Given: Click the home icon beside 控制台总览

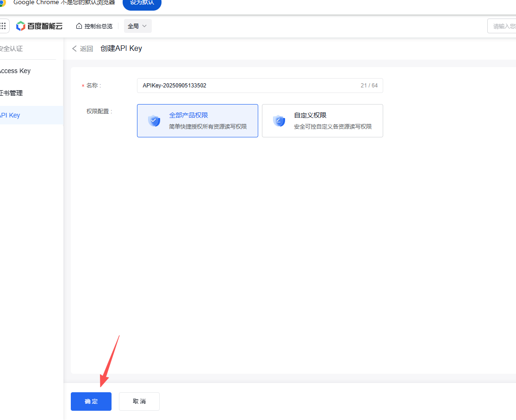Looking at the screenshot, I should tap(79, 26).
